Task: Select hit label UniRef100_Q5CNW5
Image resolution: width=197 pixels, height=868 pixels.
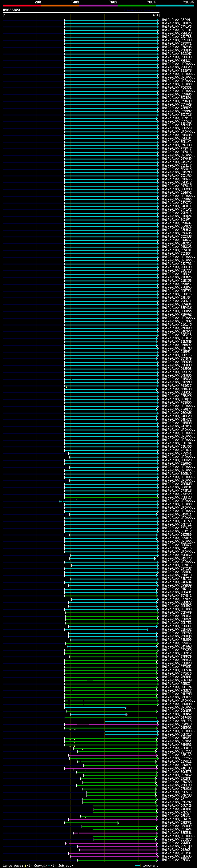Action: pyautogui.click(x=177, y=484)
